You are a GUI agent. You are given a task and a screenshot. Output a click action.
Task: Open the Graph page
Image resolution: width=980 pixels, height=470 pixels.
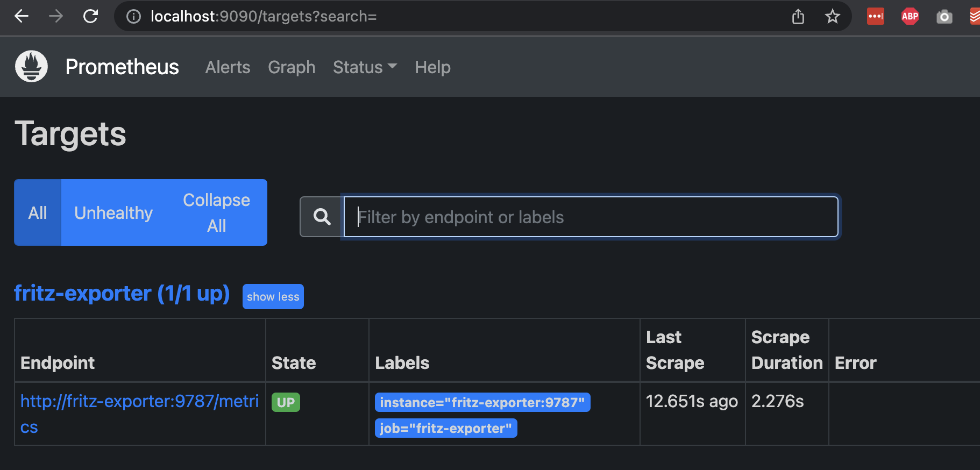(292, 67)
